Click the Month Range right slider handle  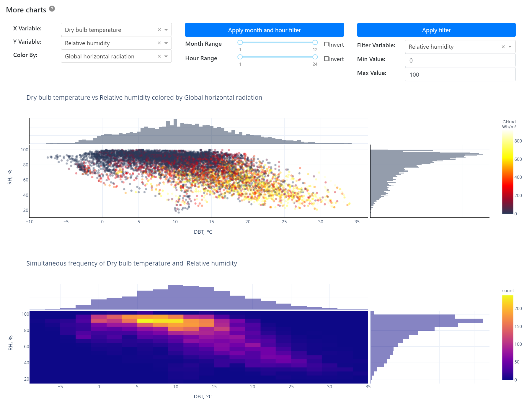pyautogui.click(x=315, y=42)
